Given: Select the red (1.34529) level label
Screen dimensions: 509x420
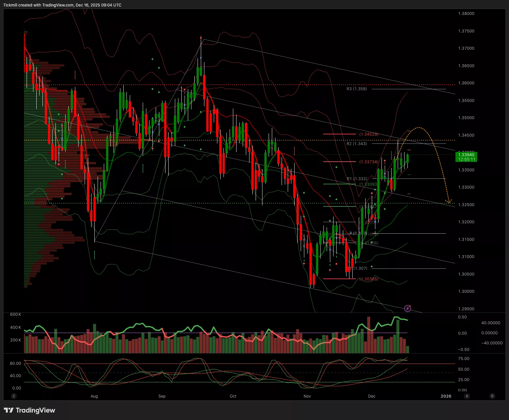Looking at the screenshot, I should 369,134.
